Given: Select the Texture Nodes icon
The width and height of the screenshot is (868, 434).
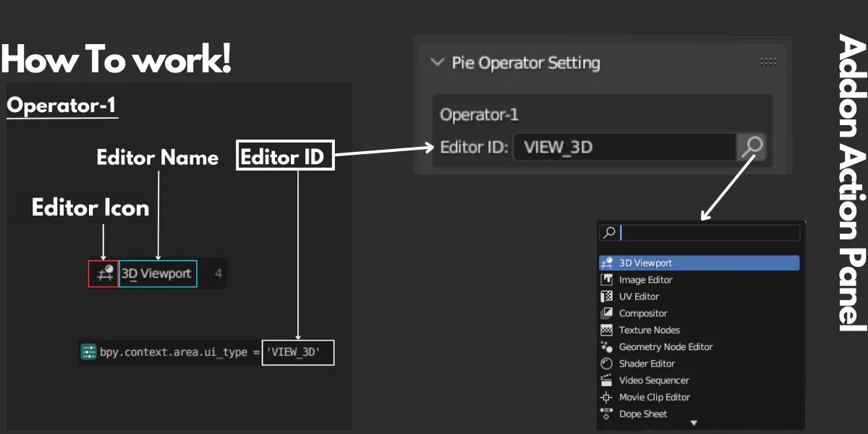Looking at the screenshot, I should 608,330.
